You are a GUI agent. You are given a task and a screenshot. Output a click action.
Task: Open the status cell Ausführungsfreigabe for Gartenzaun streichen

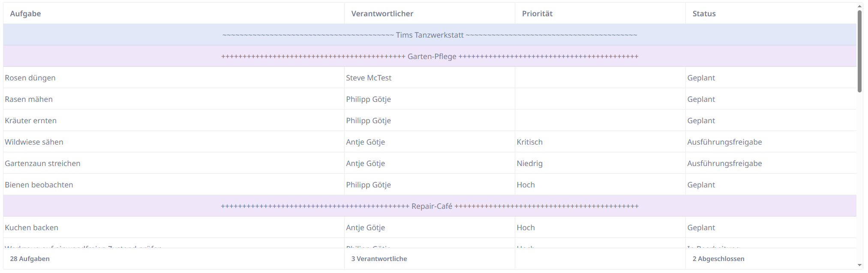pyautogui.click(x=724, y=163)
